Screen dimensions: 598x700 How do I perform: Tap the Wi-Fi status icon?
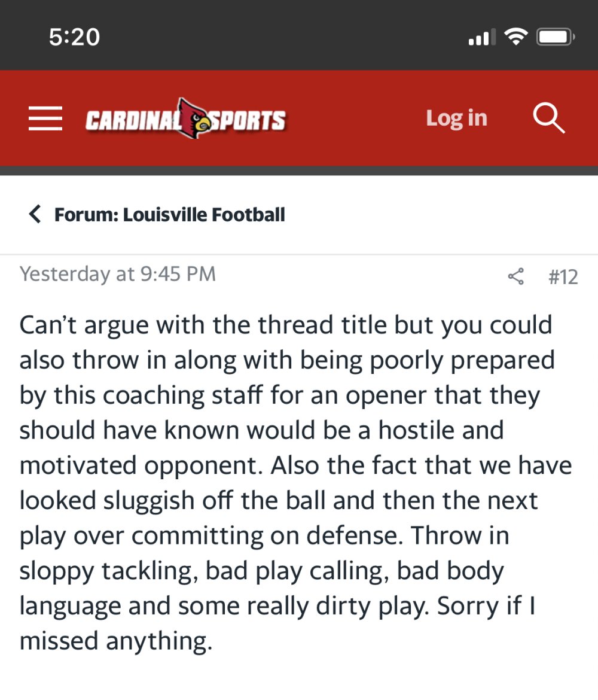pyautogui.click(x=514, y=38)
